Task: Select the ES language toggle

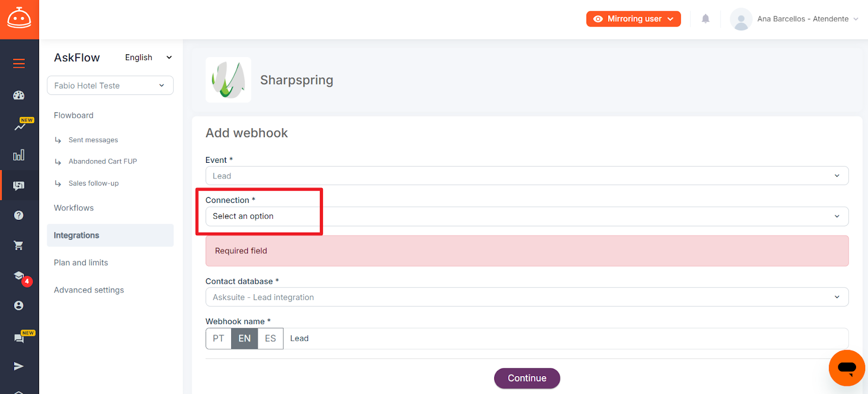Action: click(x=270, y=339)
